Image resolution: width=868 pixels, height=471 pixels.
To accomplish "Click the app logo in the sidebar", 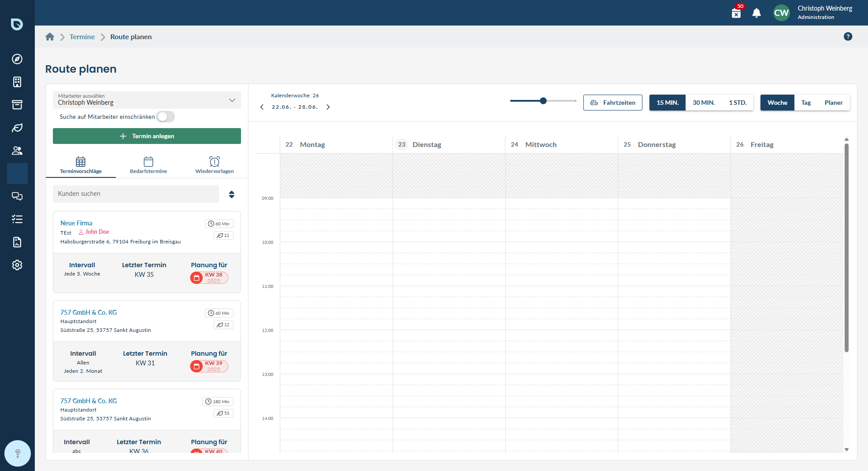I will 17,24.
